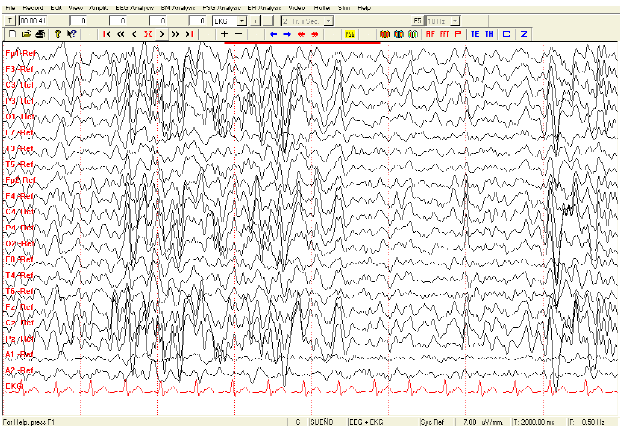Step back one page with single left arrow
The width and height of the screenshot is (623, 430).
(134, 34)
